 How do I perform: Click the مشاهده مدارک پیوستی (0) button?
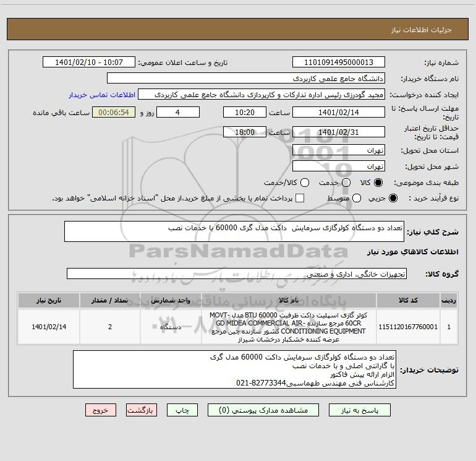coord(263,410)
